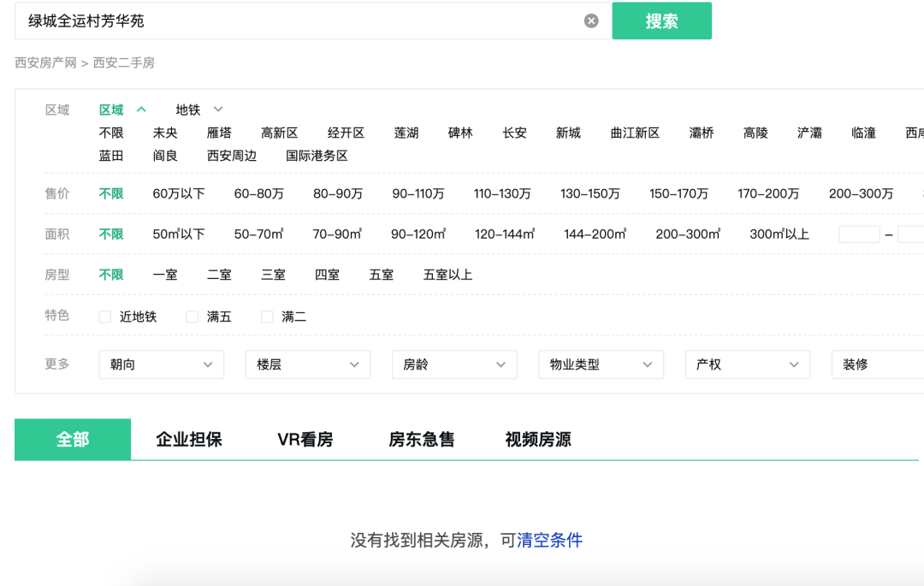Select price range 110-130万

point(502,193)
